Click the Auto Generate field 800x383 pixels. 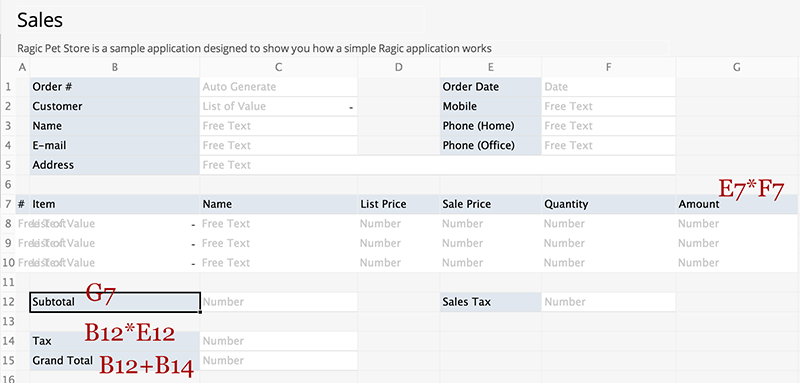(x=279, y=87)
